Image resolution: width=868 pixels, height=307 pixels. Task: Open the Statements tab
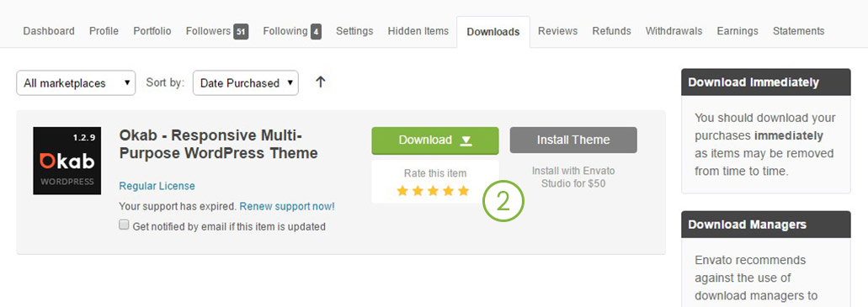click(x=798, y=31)
